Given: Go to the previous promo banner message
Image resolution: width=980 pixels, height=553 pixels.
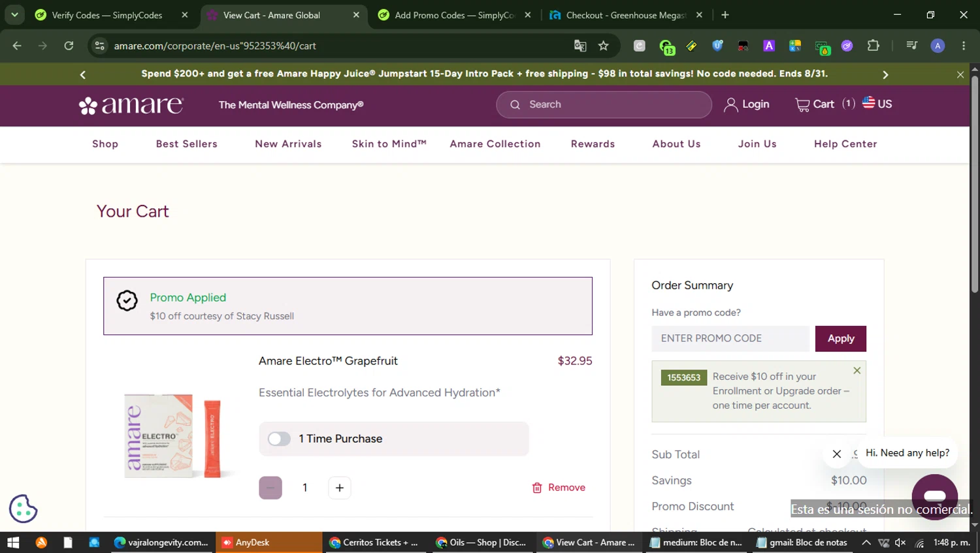Looking at the screenshot, I should [83, 74].
